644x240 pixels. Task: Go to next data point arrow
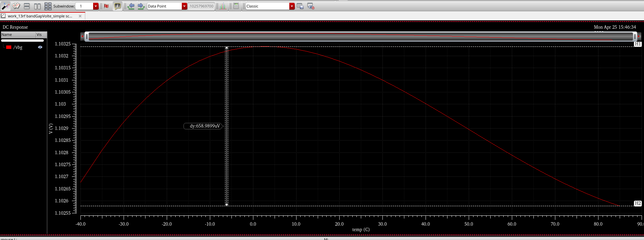(x=141, y=6)
